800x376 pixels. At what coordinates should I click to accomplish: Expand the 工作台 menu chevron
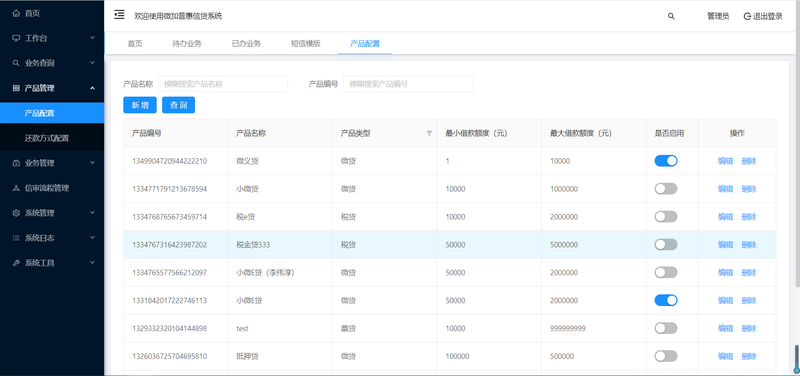[x=92, y=38]
